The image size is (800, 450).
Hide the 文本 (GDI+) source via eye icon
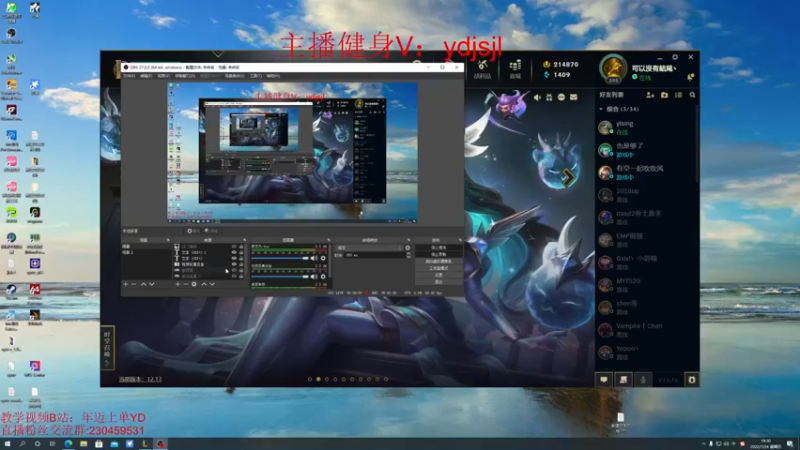(x=234, y=258)
